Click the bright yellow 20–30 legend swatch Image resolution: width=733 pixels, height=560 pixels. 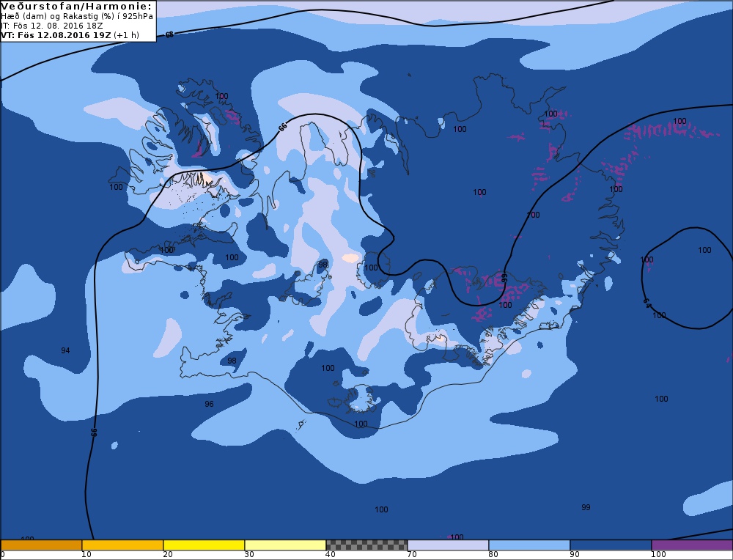tap(204, 545)
